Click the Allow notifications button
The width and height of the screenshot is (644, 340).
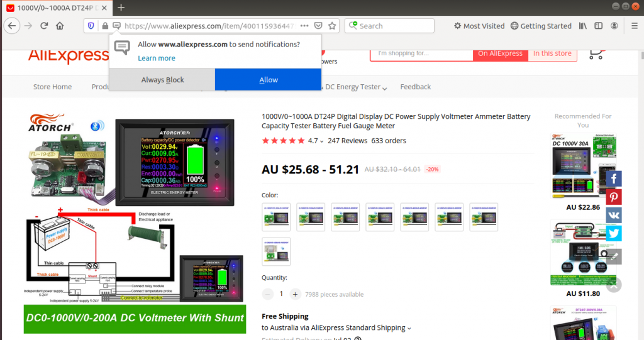[268, 80]
